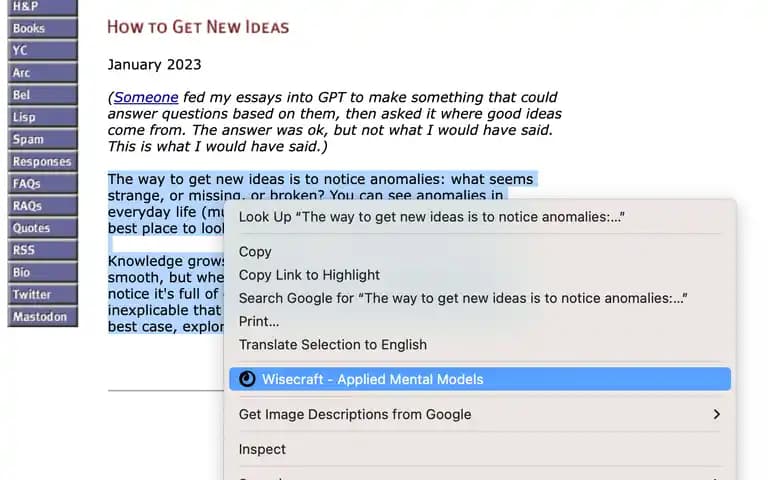Choose Get Image Descriptions from Google
Viewport: 768px width, 480px height.
[480, 414]
